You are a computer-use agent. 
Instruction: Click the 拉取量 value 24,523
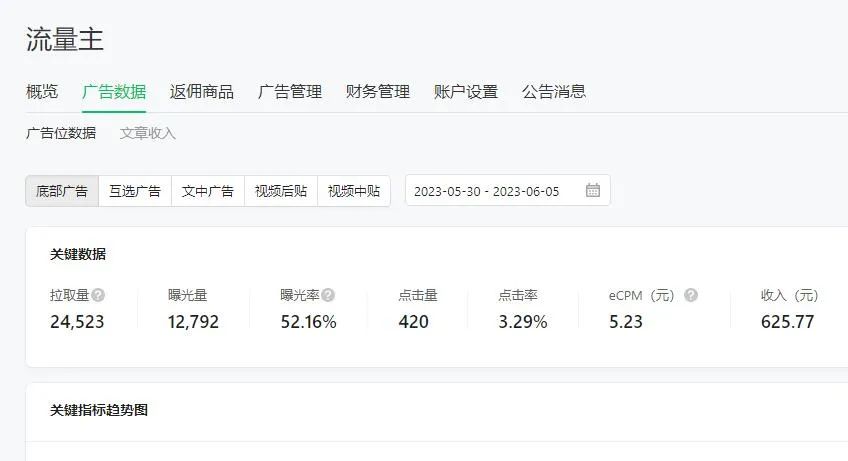[77, 322]
